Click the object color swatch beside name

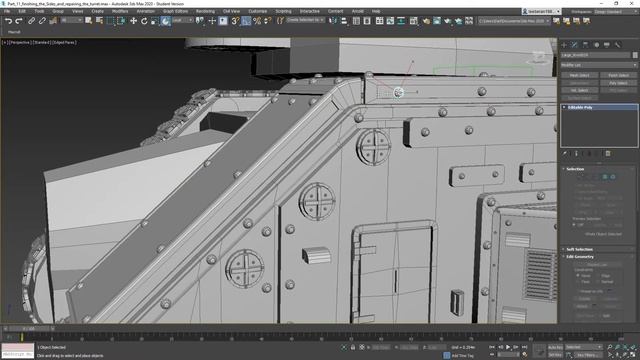pos(635,55)
